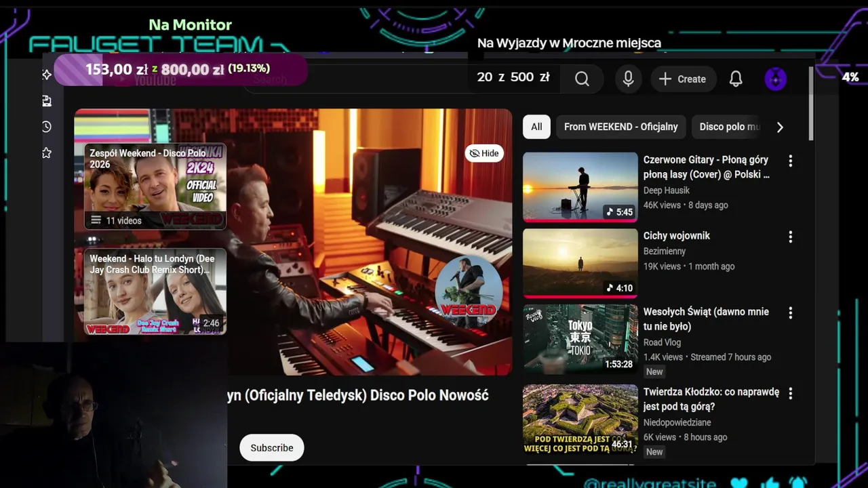
Task: Click the page vertical scrollbar
Action: [812, 104]
